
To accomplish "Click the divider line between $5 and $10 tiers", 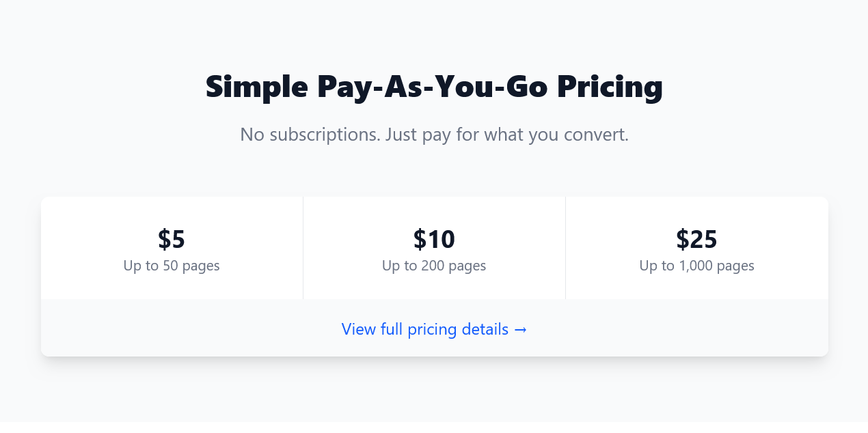I will (303, 248).
